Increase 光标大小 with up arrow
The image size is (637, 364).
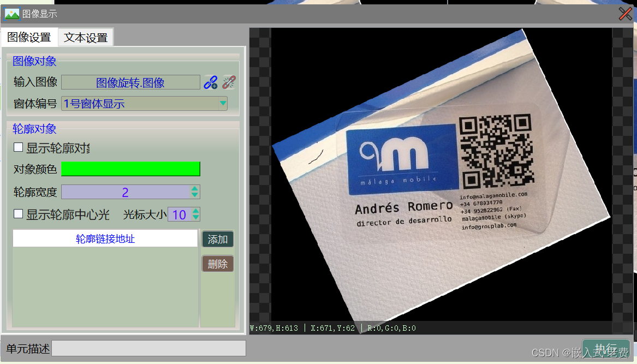pyautogui.click(x=196, y=211)
